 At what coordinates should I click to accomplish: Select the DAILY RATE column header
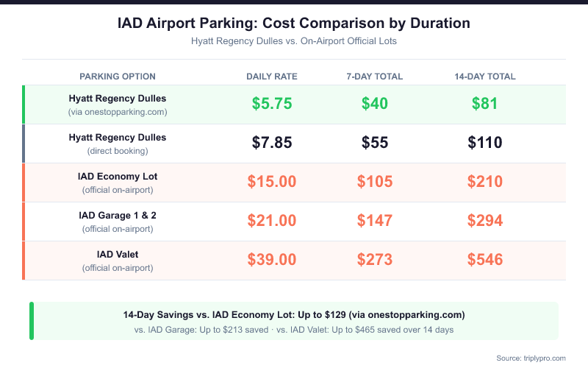tap(272, 77)
